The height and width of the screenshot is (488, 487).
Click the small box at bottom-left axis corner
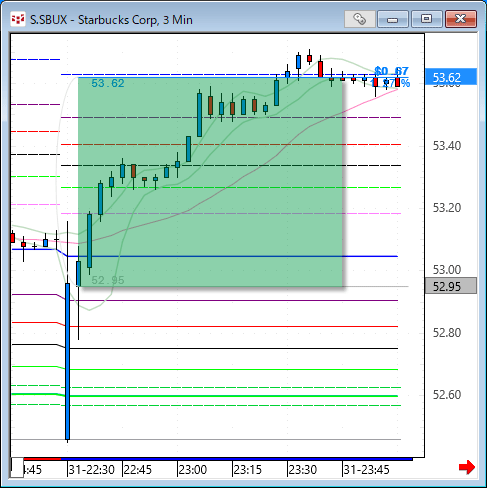(x=17, y=468)
